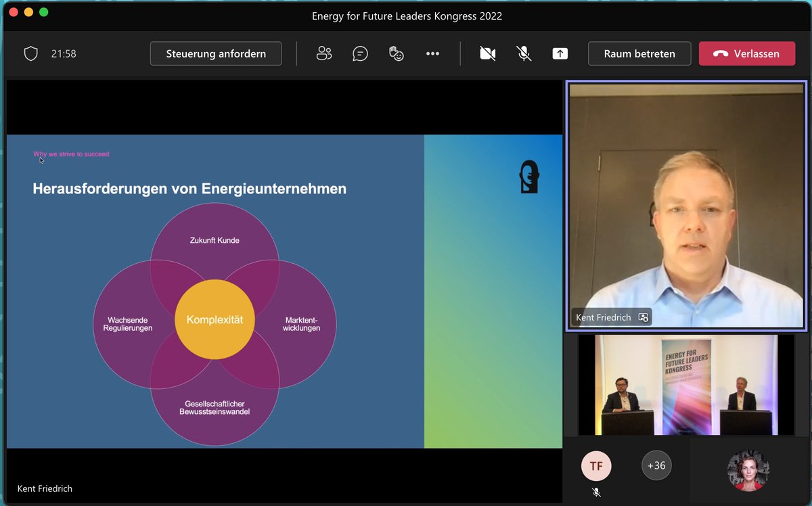Click the head logo on slide
Screen dimensions: 812x506
pos(529,177)
